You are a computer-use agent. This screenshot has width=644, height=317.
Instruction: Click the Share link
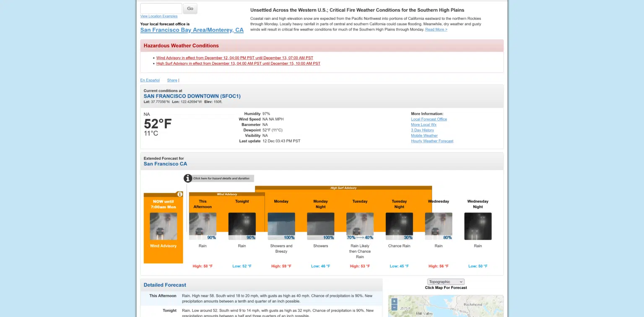click(172, 80)
